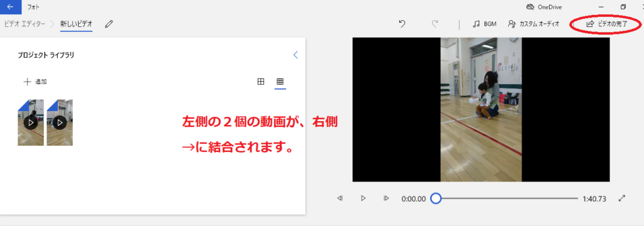644x226 pixels.
Task: Collapse the プロジェクト ライブラリ panel chevron
Action: click(x=296, y=55)
